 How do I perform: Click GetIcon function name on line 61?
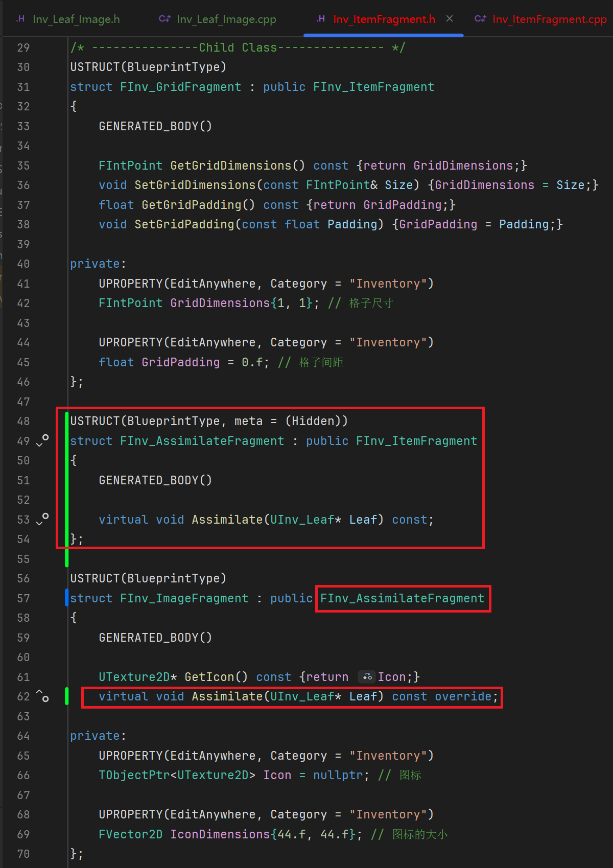coord(209,677)
